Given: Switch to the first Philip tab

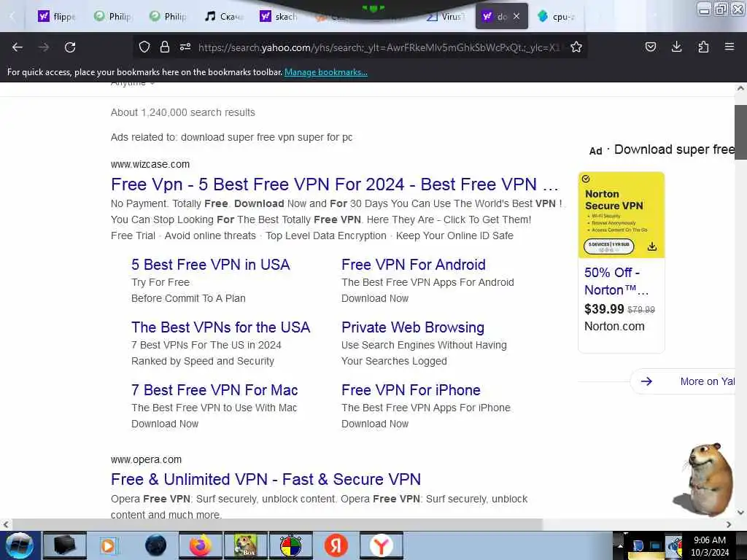Looking at the screenshot, I should point(113,17).
